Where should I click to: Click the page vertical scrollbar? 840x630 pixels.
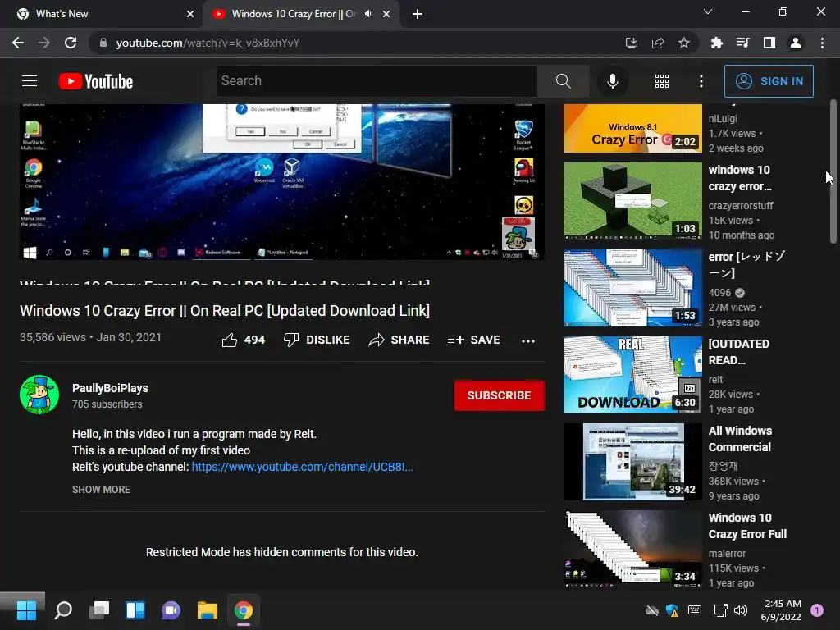[833, 171]
